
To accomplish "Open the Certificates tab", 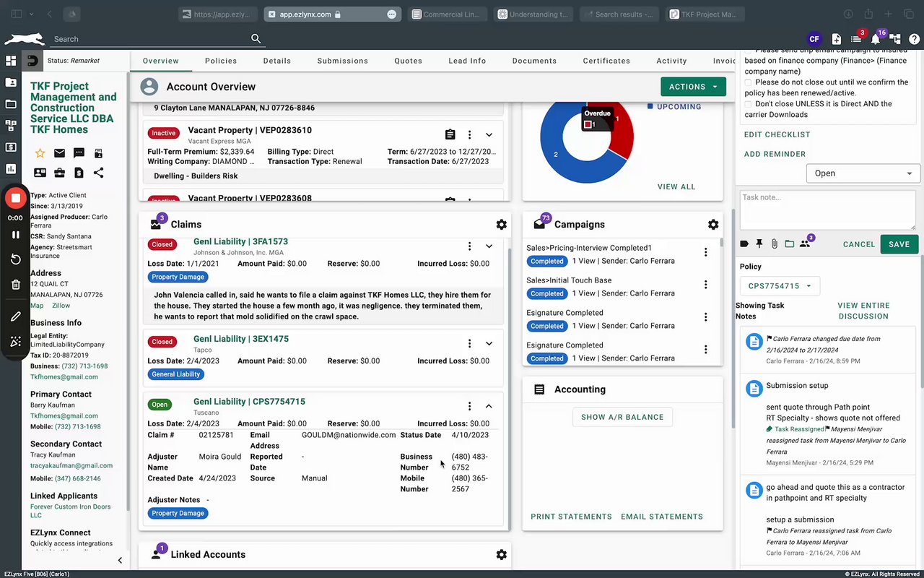I will tap(606, 61).
